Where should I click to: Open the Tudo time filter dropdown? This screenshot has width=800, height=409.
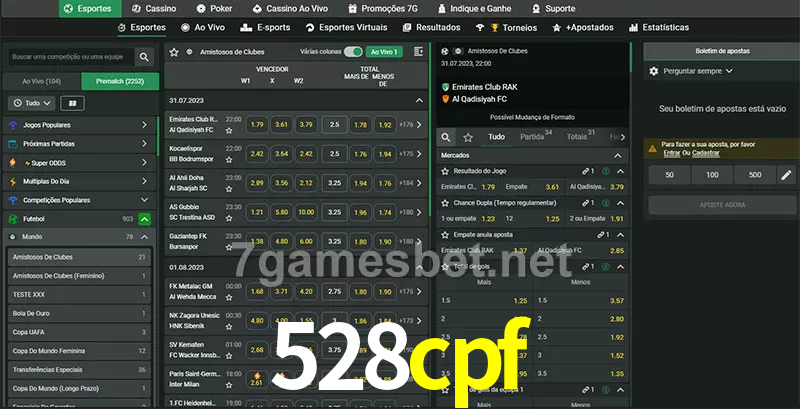30,103
